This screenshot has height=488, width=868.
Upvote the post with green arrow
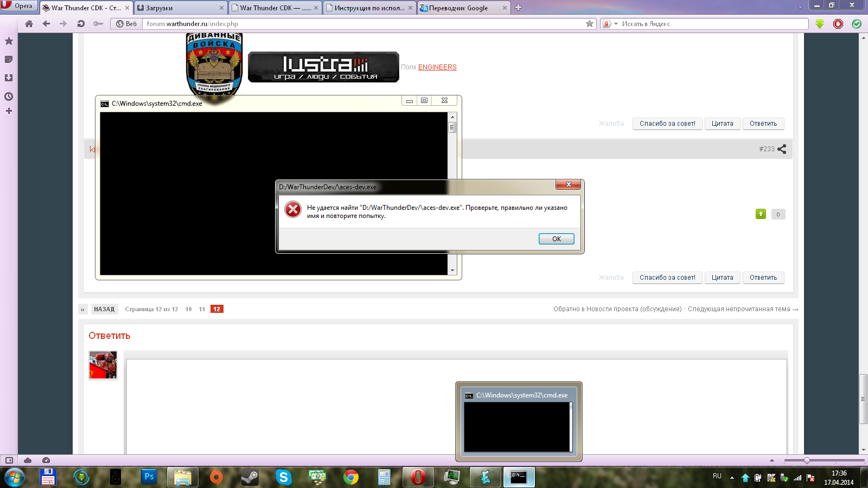(761, 214)
